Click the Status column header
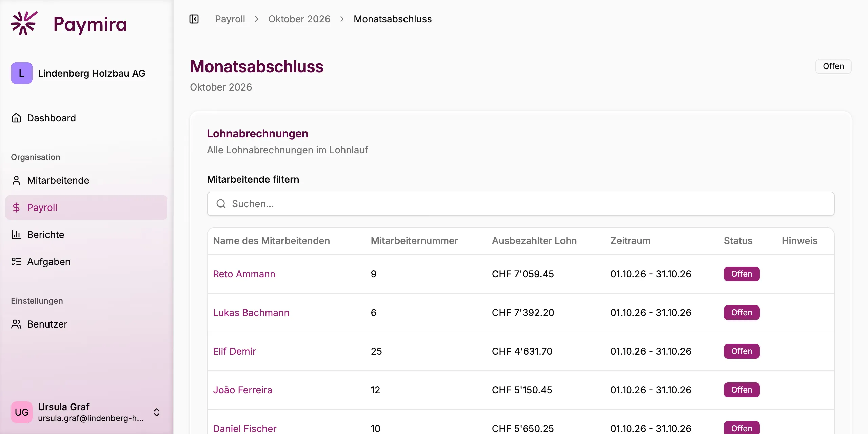 click(x=738, y=241)
